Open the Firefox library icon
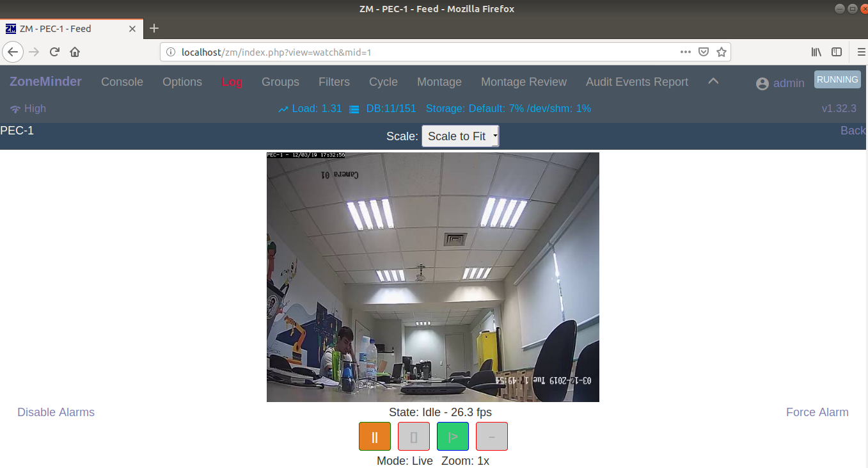The width and height of the screenshot is (868, 468). click(816, 52)
